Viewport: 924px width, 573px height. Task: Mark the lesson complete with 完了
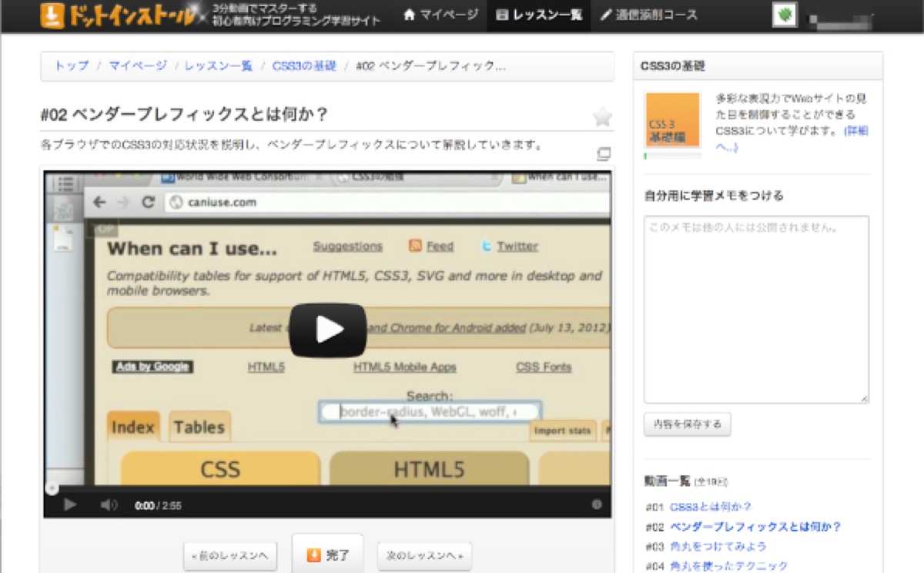point(327,555)
